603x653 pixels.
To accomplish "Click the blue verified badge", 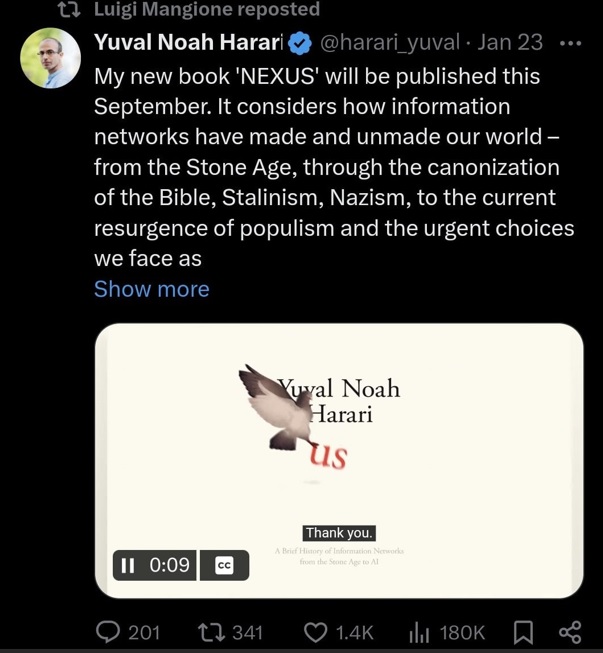I will point(299,43).
